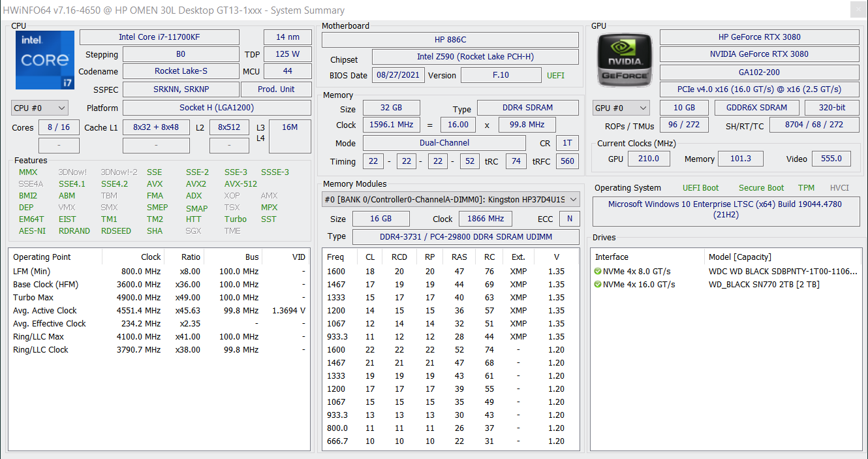Click the 16M L3 cache field

click(x=290, y=136)
